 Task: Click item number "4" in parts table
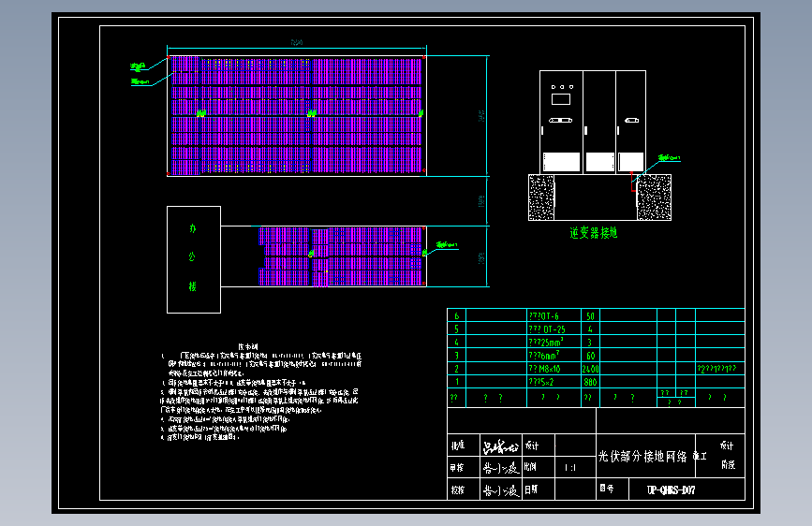[456, 343]
